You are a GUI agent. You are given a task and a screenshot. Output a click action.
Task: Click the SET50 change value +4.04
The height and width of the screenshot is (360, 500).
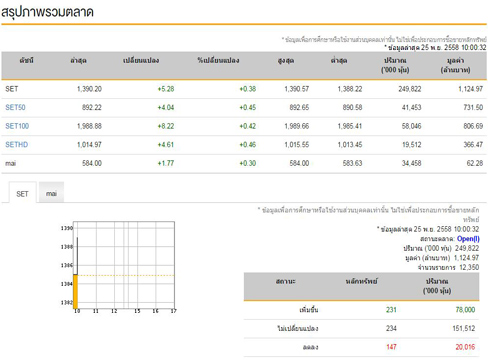(166, 107)
